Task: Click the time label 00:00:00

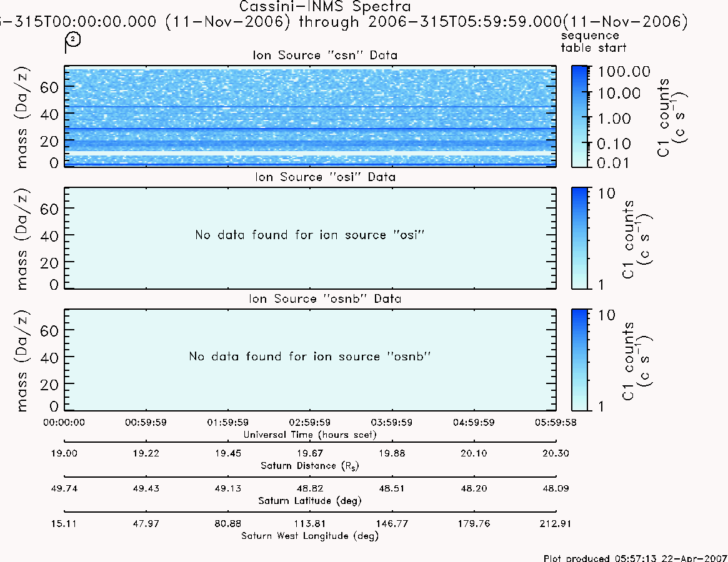Action: click(64, 422)
